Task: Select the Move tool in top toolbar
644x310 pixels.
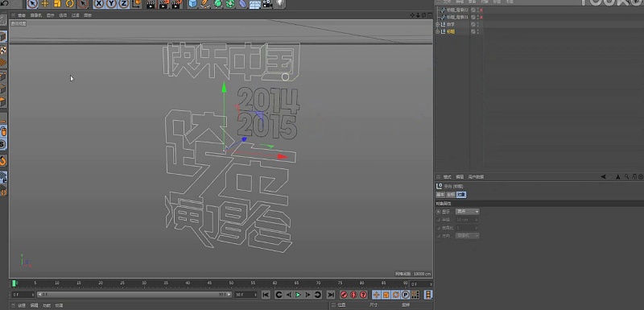Action: 45,4
